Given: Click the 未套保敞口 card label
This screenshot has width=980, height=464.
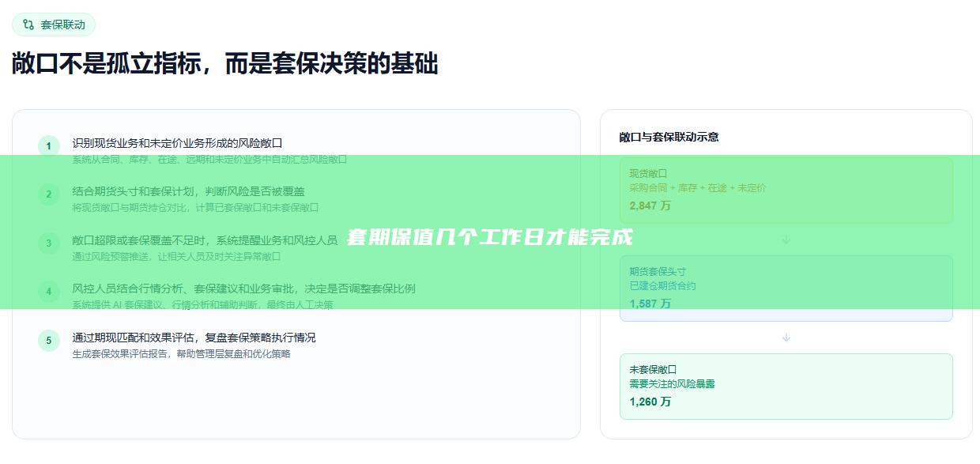Looking at the screenshot, I should point(654,369).
